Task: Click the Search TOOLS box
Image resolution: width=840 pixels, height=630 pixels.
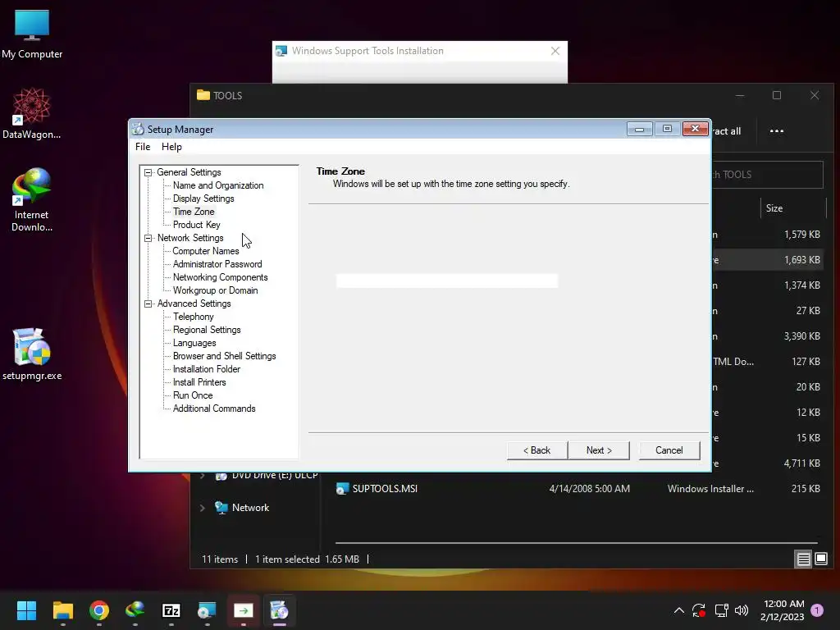Action: (767, 175)
